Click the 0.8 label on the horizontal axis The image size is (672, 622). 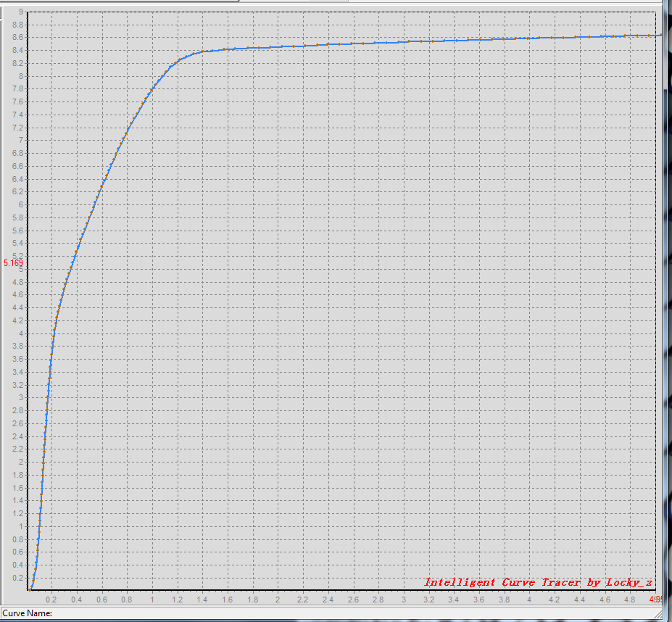click(126, 600)
